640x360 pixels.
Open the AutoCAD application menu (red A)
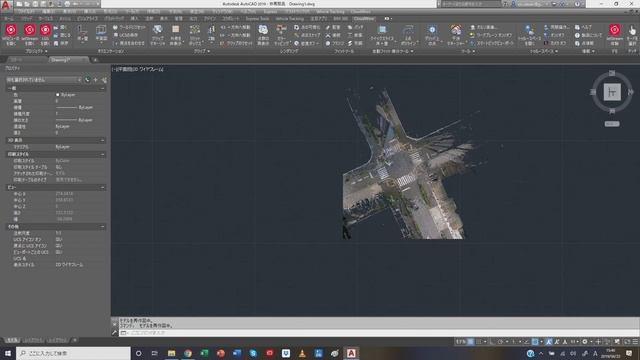tap(6, 6)
